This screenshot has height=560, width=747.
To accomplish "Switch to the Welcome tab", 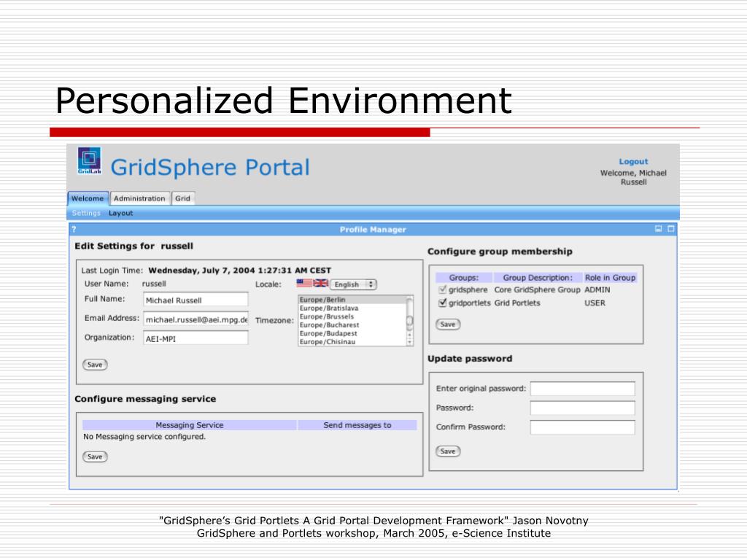I will 88,198.
